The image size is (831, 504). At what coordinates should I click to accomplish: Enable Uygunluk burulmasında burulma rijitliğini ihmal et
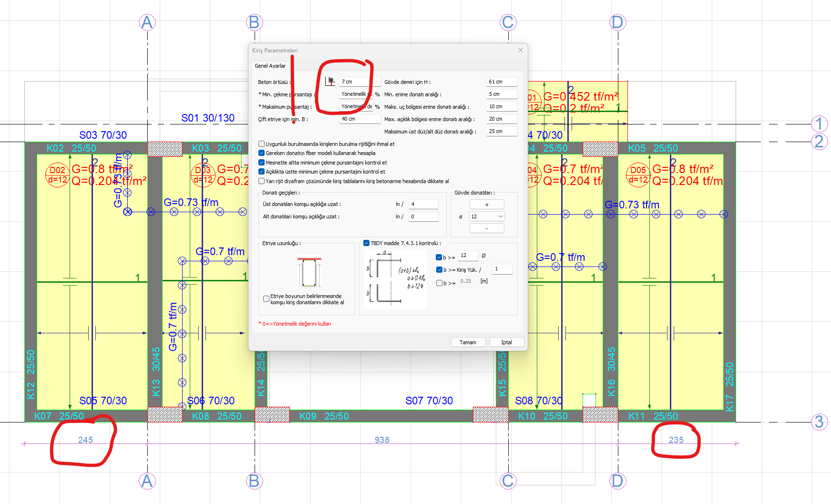[x=261, y=144]
